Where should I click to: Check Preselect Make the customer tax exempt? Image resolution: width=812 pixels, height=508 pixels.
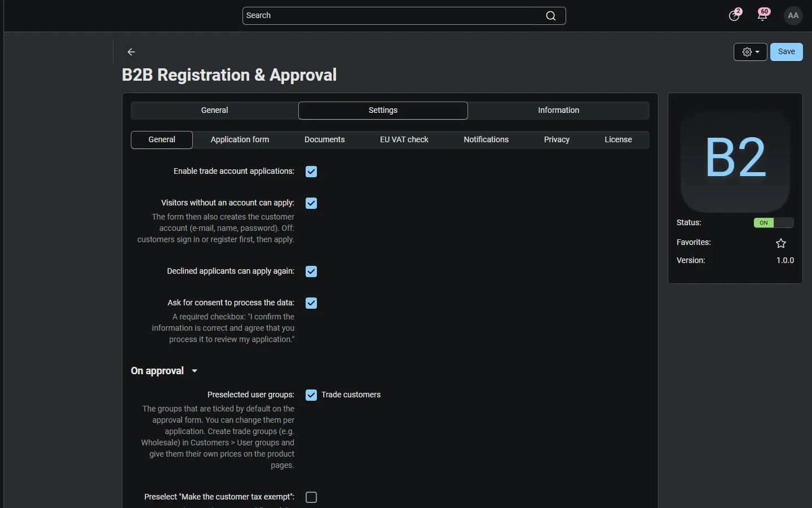tap(311, 497)
